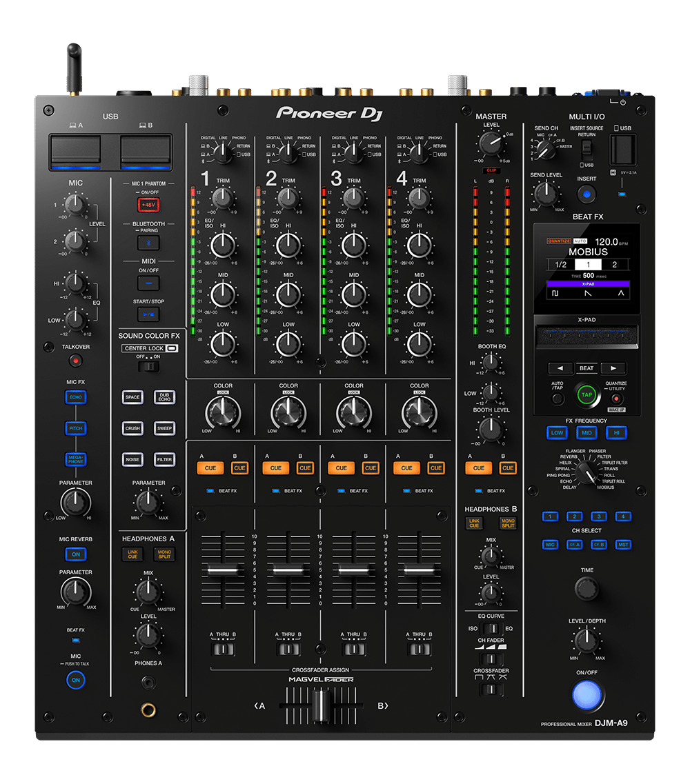The image size is (690, 784).
Task: Click the BEAT right arrow button
Action: pyautogui.click(x=613, y=368)
